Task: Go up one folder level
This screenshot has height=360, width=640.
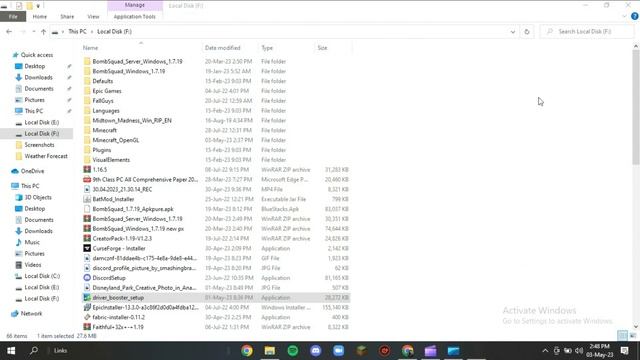Action: click(x=43, y=32)
